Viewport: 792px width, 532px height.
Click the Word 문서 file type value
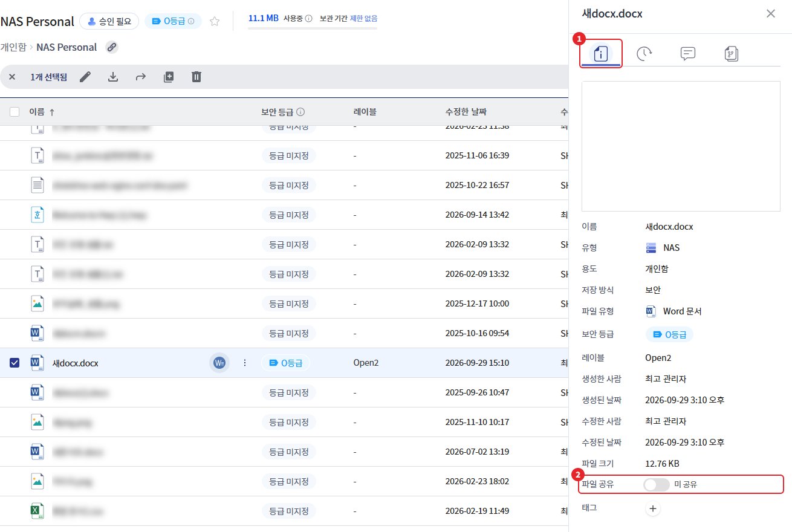(x=682, y=311)
